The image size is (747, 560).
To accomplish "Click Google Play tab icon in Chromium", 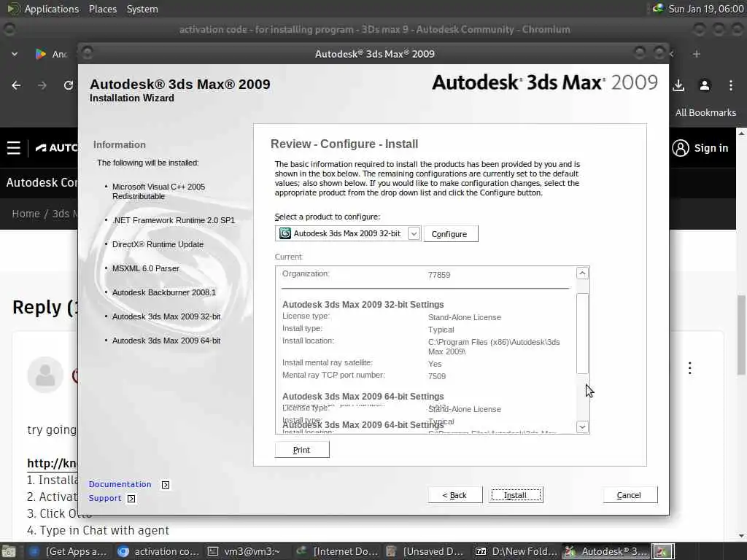I will (41, 54).
